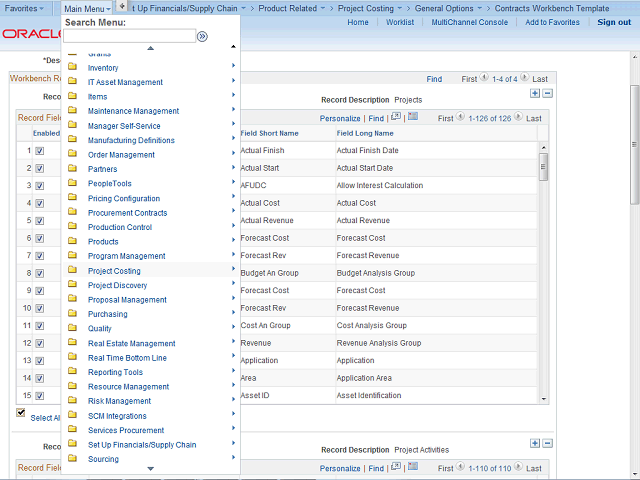
Task: Uncheck Enabled checkbox in row 15
Action: pyautogui.click(x=40, y=396)
